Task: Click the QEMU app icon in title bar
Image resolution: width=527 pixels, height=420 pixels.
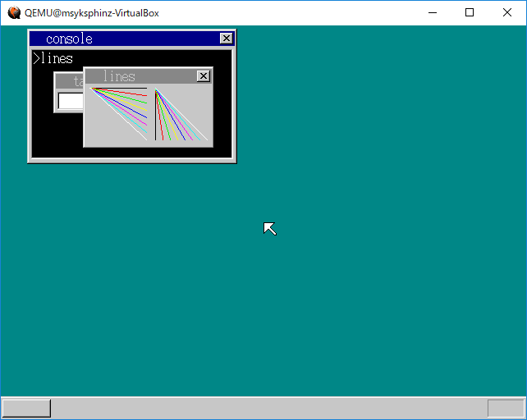Action: tap(14, 13)
